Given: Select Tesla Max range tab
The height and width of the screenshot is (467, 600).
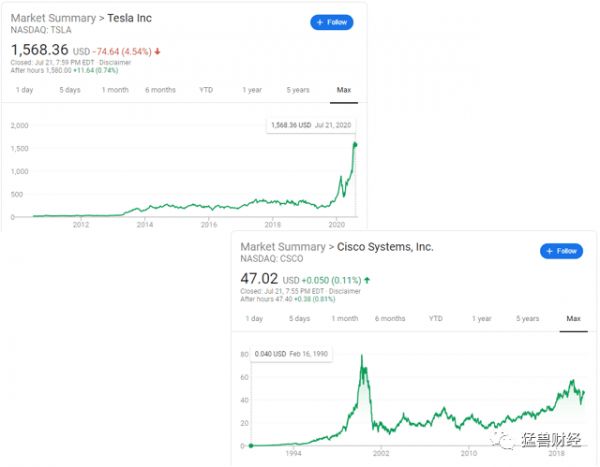Looking at the screenshot, I should (344, 90).
